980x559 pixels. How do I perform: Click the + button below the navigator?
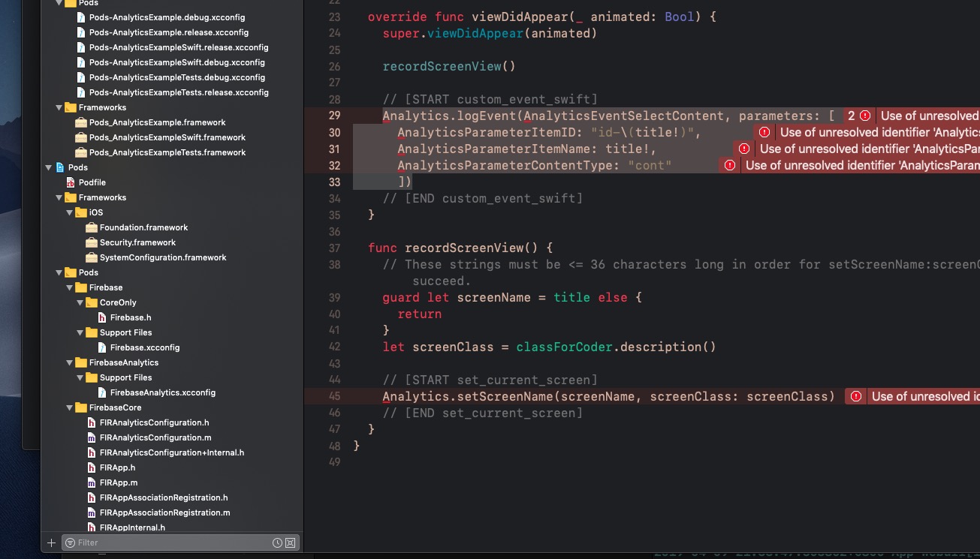(x=51, y=542)
